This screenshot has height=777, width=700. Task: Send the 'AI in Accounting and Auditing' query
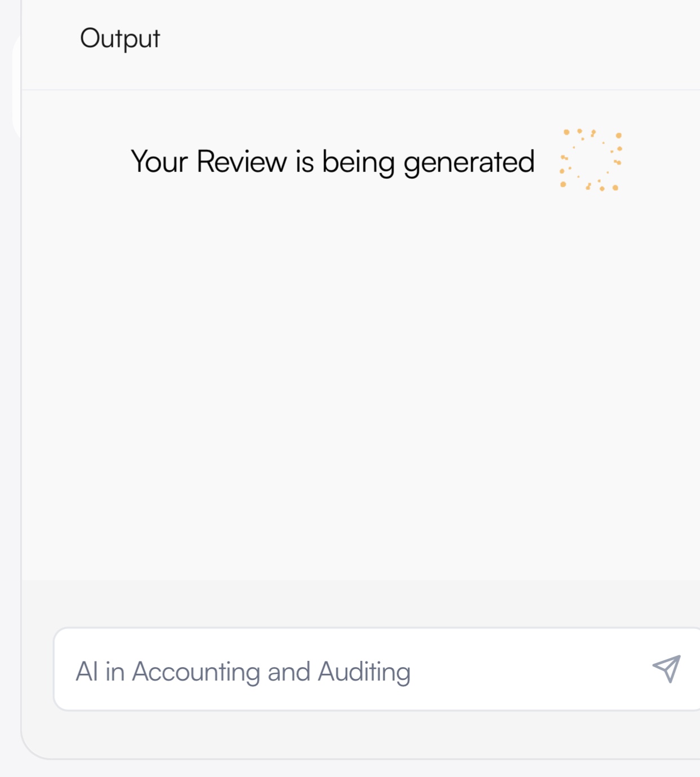pos(667,669)
